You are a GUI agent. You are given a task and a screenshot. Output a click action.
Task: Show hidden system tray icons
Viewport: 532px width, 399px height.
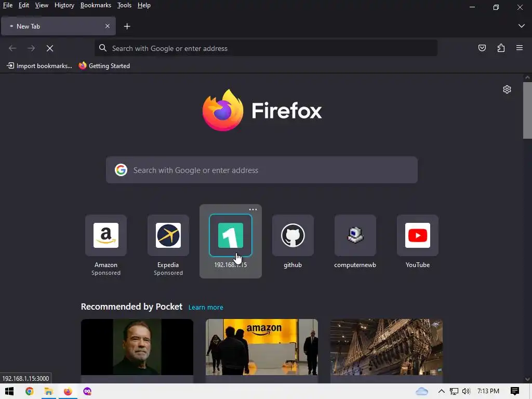coord(442,391)
